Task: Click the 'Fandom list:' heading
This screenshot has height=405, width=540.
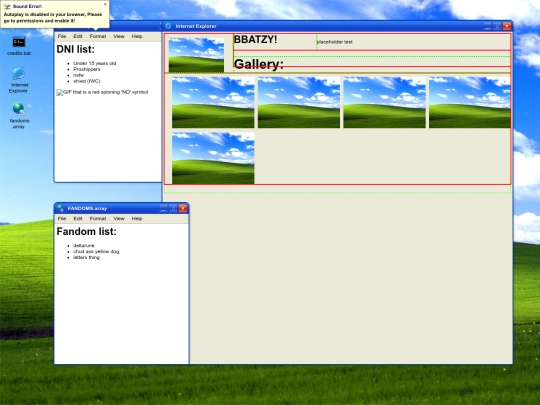Action: click(x=86, y=231)
